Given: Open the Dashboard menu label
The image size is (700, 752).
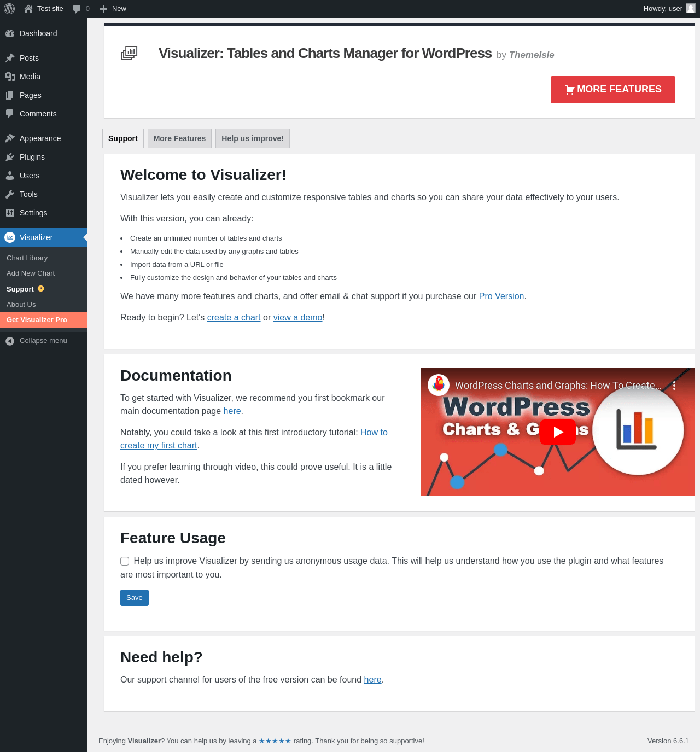Looking at the screenshot, I should (x=38, y=33).
